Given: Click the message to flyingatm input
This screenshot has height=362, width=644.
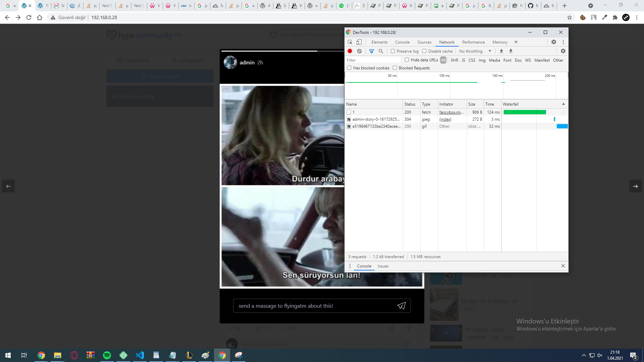Looking at the screenshot, I should [x=315, y=306].
